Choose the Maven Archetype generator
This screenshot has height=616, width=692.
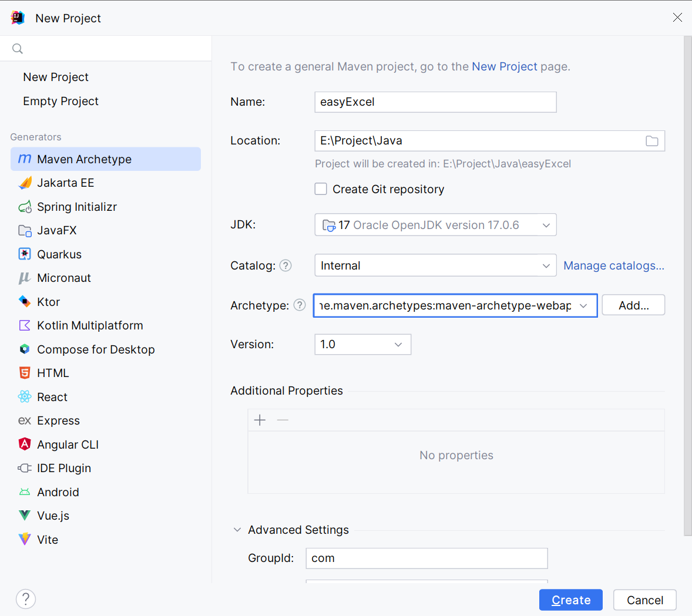click(106, 159)
